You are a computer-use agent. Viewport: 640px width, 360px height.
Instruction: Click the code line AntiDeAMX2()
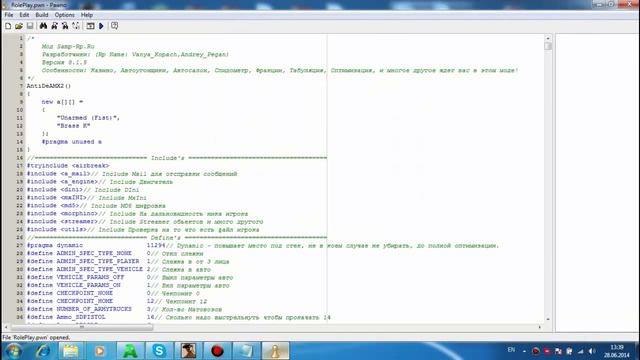coord(49,86)
